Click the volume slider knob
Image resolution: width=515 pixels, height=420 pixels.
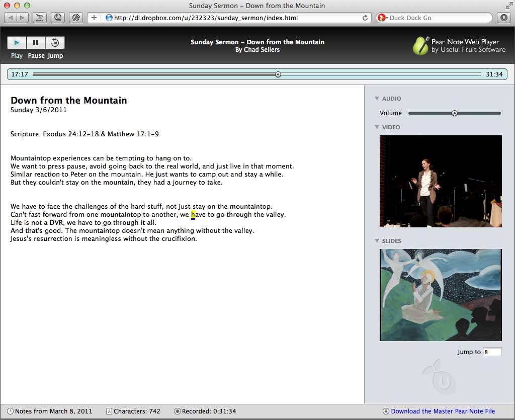[455, 113]
